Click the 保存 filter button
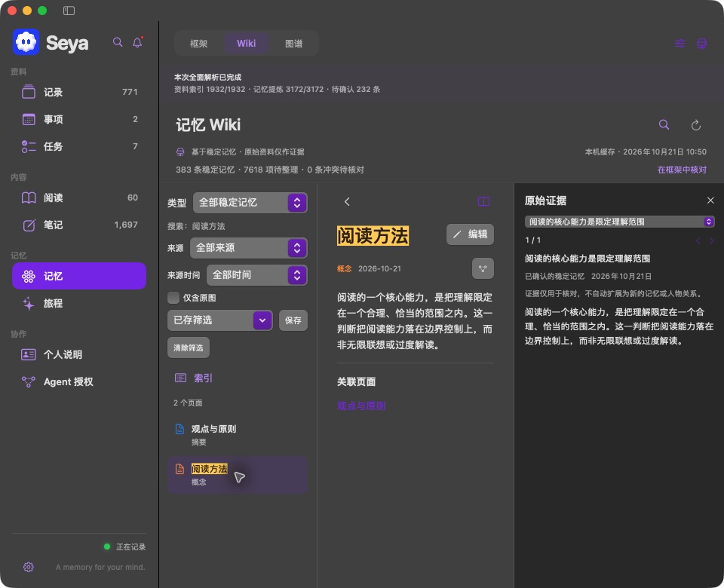The width and height of the screenshot is (724, 588). pyautogui.click(x=293, y=320)
